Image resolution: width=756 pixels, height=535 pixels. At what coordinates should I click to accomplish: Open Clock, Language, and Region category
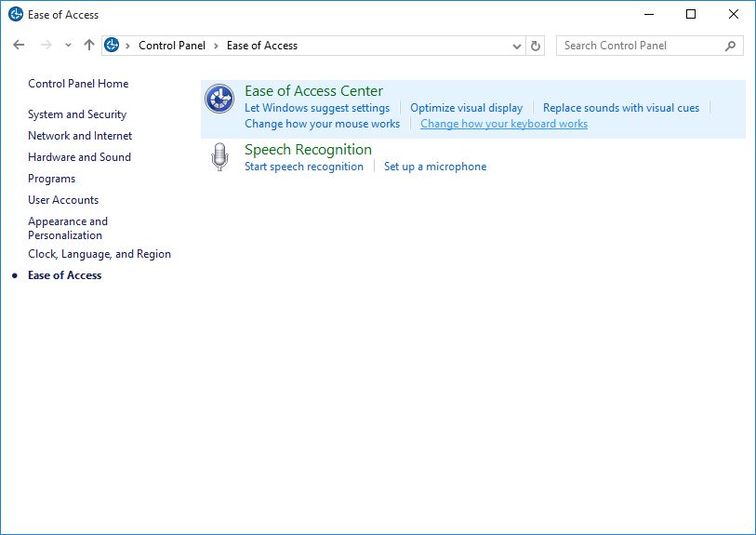(x=99, y=254)
